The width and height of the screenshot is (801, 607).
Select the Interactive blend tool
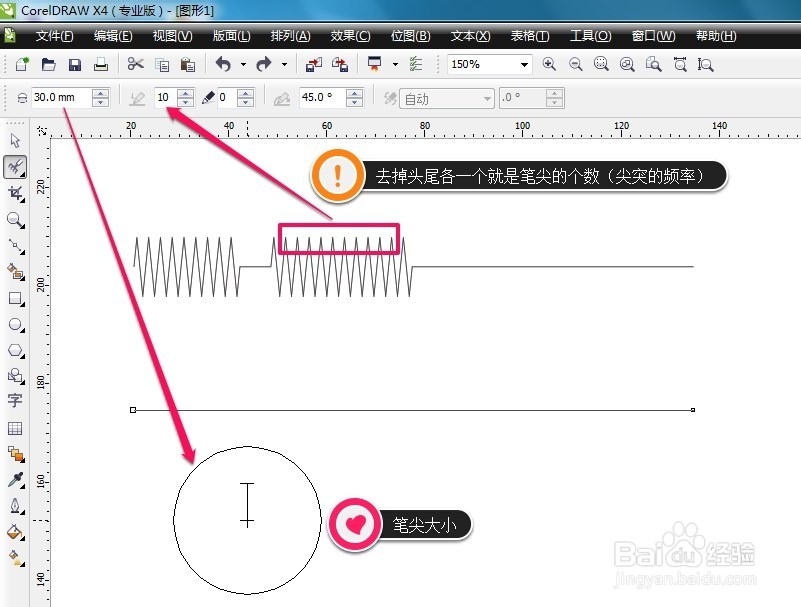15,454
